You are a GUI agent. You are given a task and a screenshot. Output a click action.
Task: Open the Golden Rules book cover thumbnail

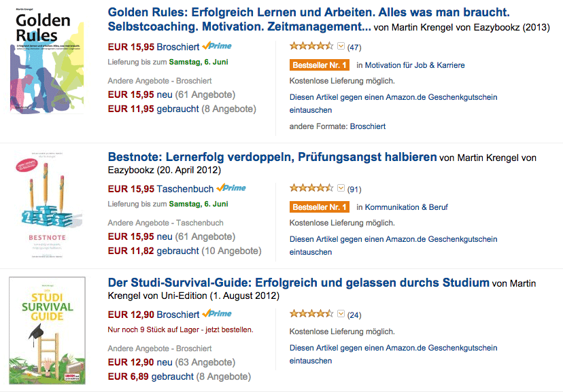pos(47,60)
